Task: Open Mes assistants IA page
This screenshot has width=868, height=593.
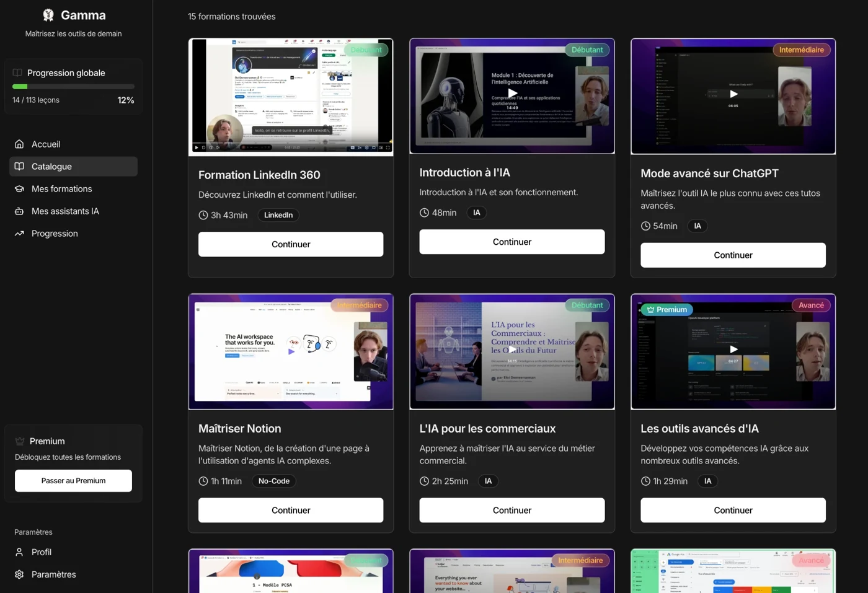Action: coord(73,211)
